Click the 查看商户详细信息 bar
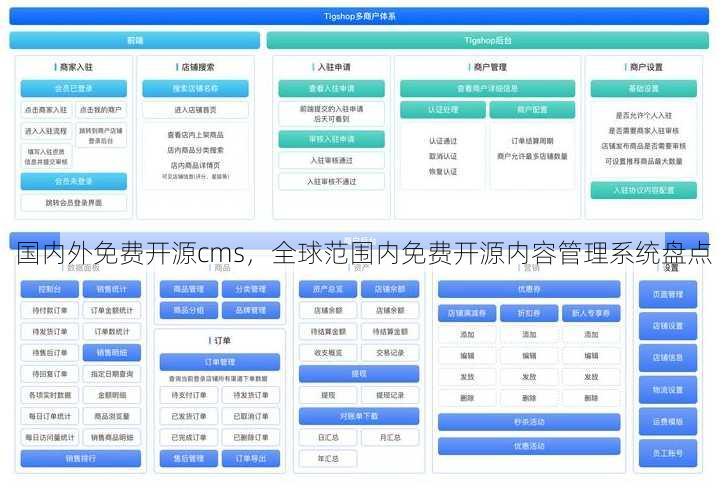Image resolution: width=725 pixels, height=490 pixels. click(x=487, y=88)
